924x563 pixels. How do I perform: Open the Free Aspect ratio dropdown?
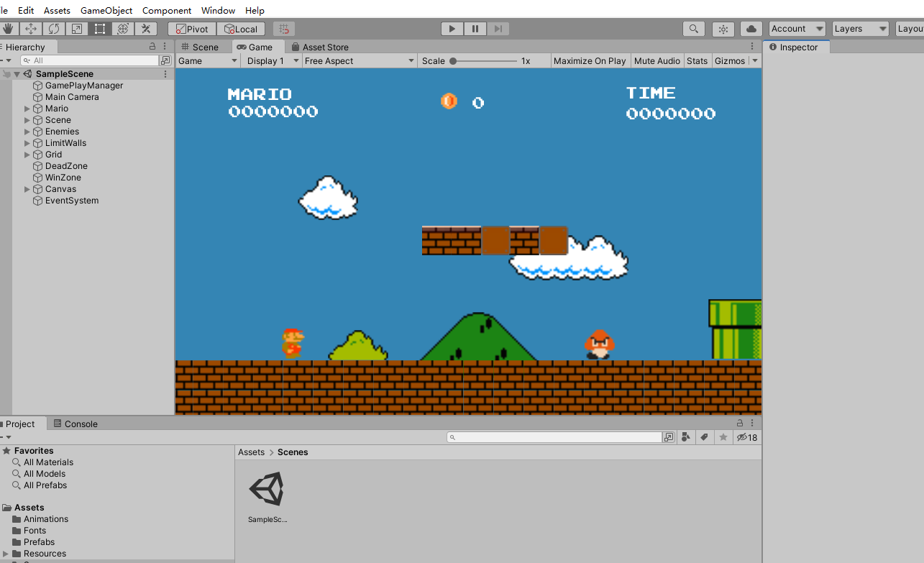coord(360,61)
